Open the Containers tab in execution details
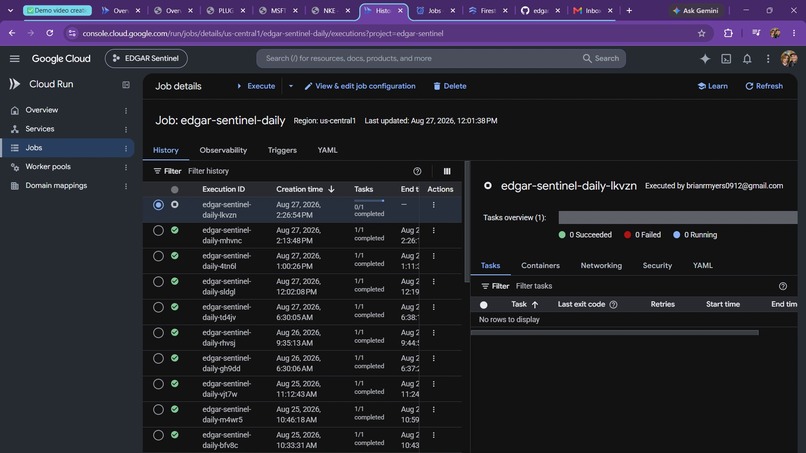This screenshot has width=806, height=453. [x=540, y=266]
